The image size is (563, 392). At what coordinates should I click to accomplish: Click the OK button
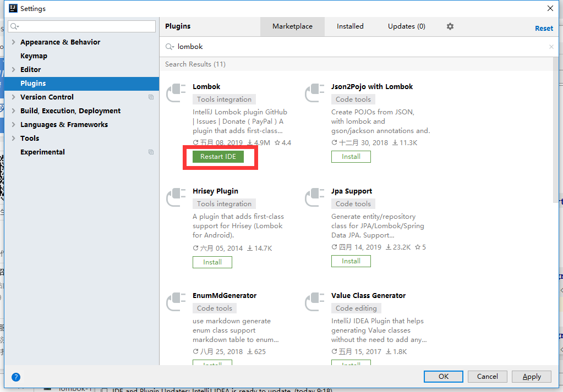click(444, 376)
